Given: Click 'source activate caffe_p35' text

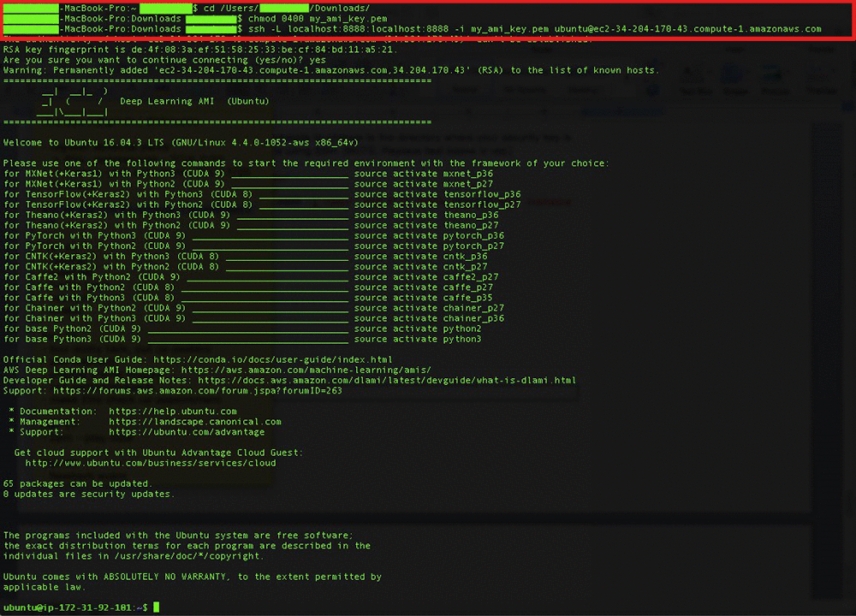Looking at the screenshot, I should click(423, 298).
